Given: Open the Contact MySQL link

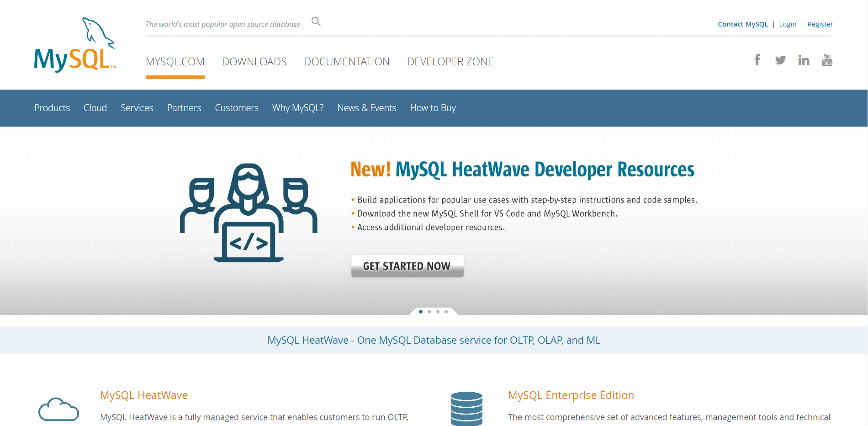Looking at the screenshot, I should pyautogui.click(x=742, y=24).
